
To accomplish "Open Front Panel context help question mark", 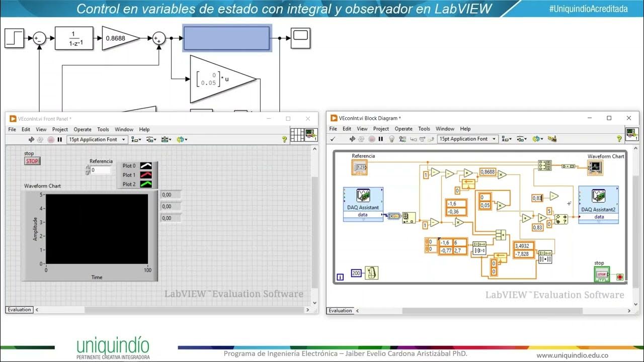I will [284, 140].
